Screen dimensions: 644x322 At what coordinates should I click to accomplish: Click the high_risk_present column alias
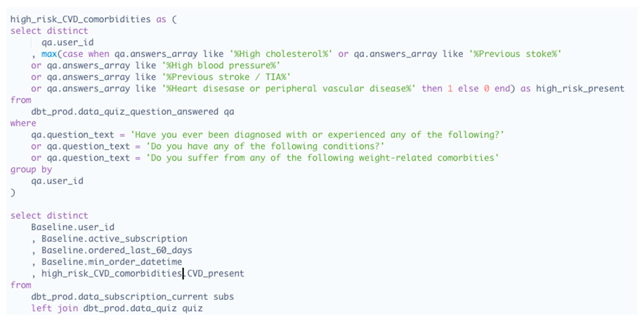(x=580, y=89)
